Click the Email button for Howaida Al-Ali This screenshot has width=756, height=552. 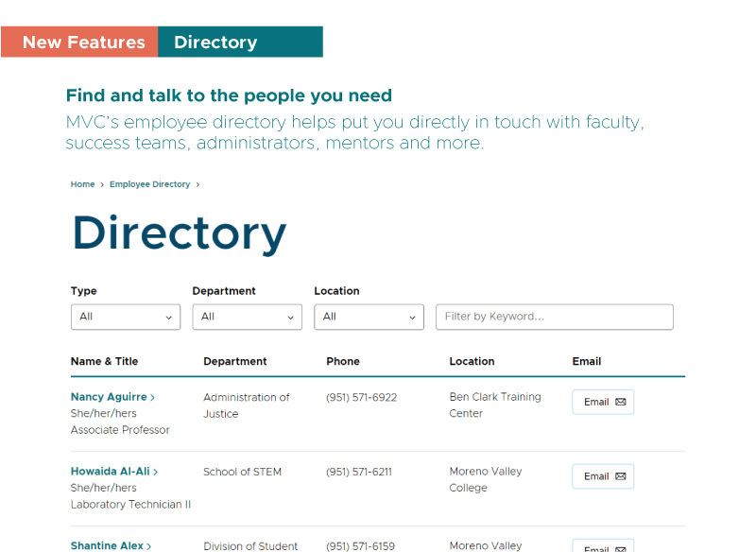click(x=603, y=476)
